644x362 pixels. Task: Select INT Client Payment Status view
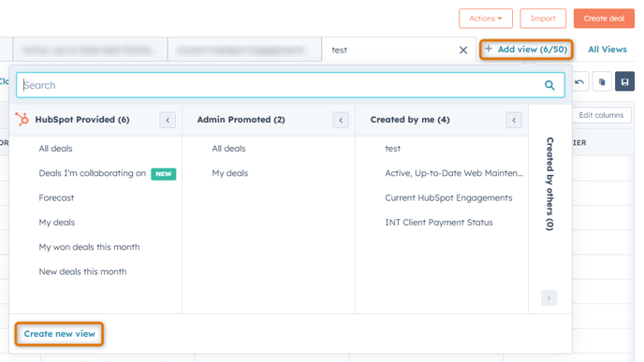(x=439, y=223)
